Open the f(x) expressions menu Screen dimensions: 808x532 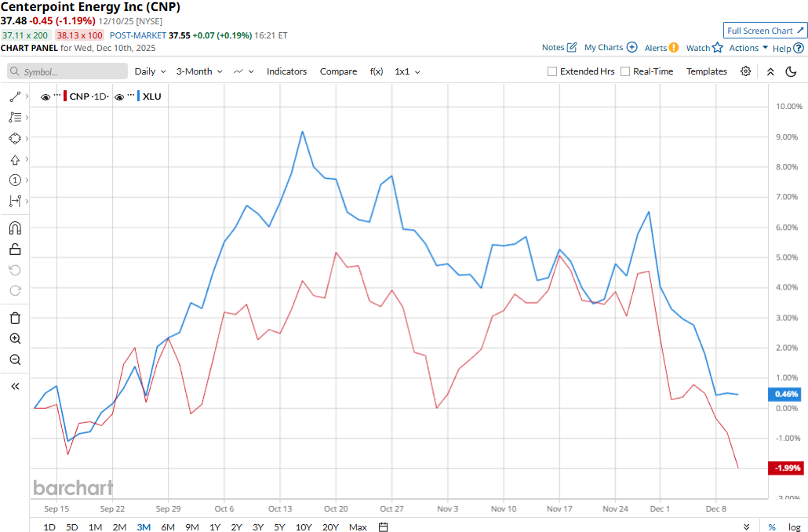point(377,71)
